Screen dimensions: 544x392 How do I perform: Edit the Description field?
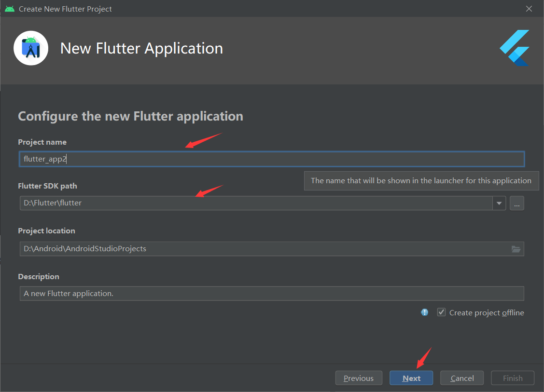tap(272, 294)
